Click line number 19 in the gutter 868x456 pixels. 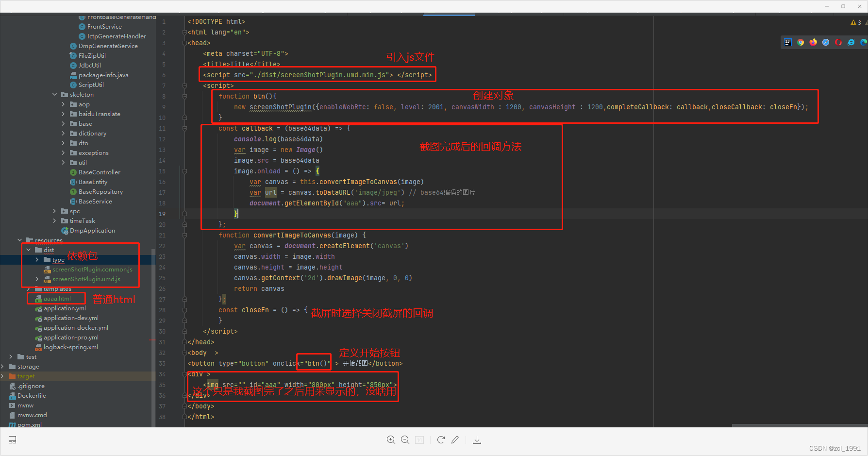click(x=162, y=214)
